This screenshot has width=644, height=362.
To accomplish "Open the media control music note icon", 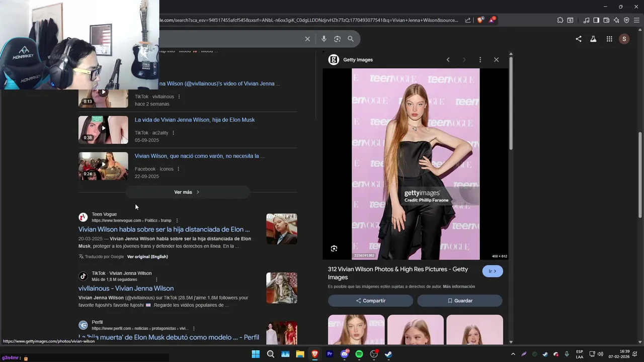I will click(x=586, y=20).
